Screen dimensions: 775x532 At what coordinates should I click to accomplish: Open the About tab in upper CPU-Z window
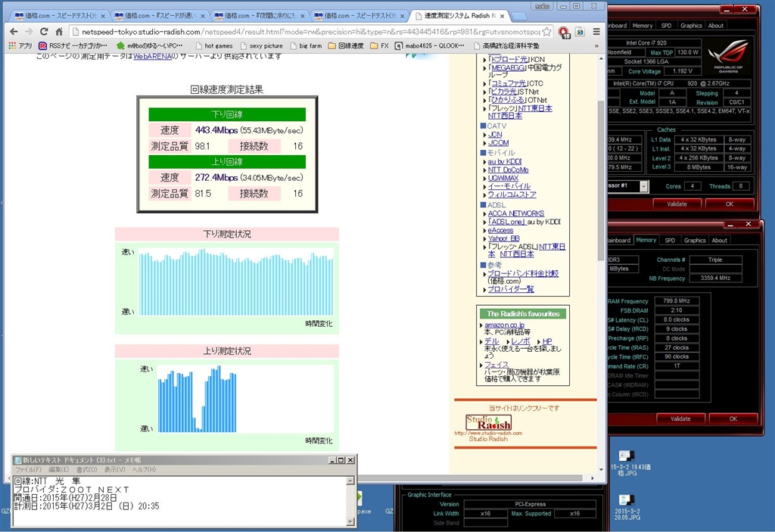click(x=716, y=26)
